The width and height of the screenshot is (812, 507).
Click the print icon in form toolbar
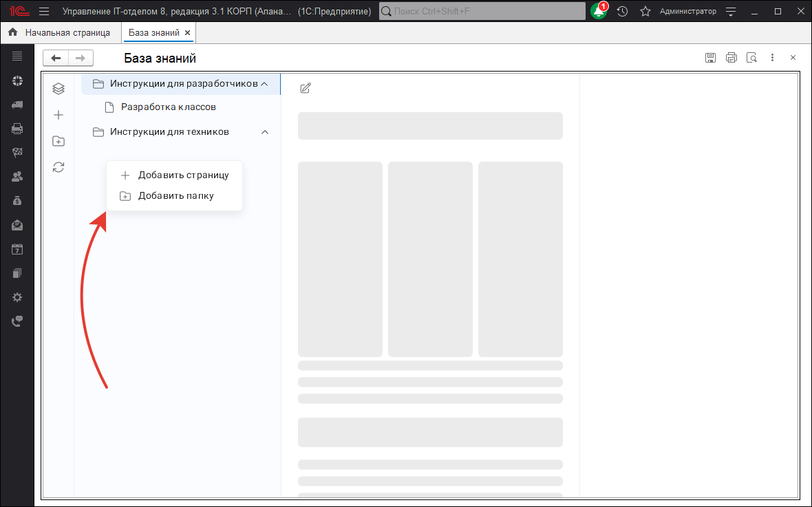pos(731,58)
